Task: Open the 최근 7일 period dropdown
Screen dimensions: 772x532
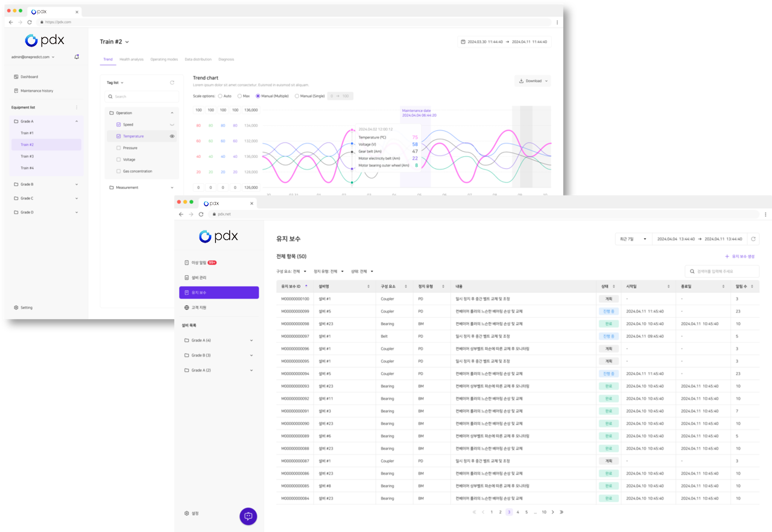Action: 633,239
